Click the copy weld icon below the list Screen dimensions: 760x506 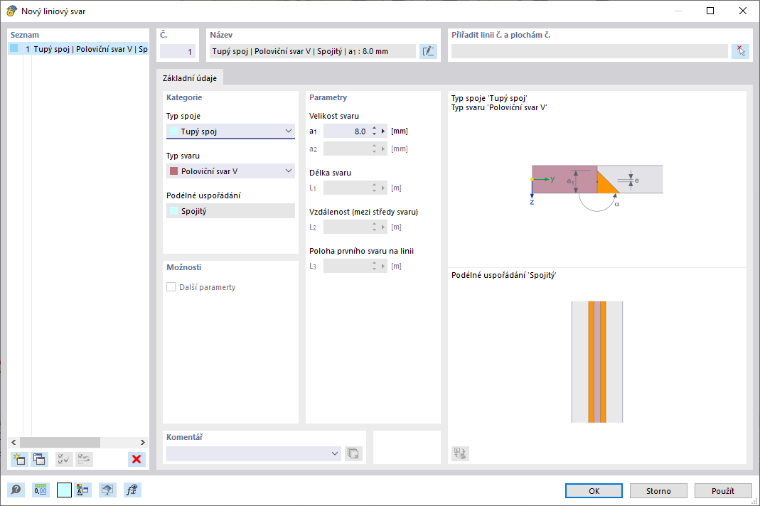click(x=39, y=459)
